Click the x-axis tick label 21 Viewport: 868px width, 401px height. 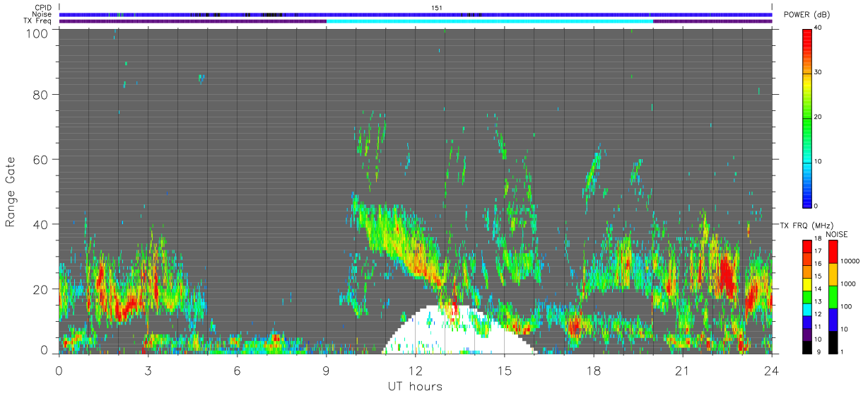pos(682,370)
